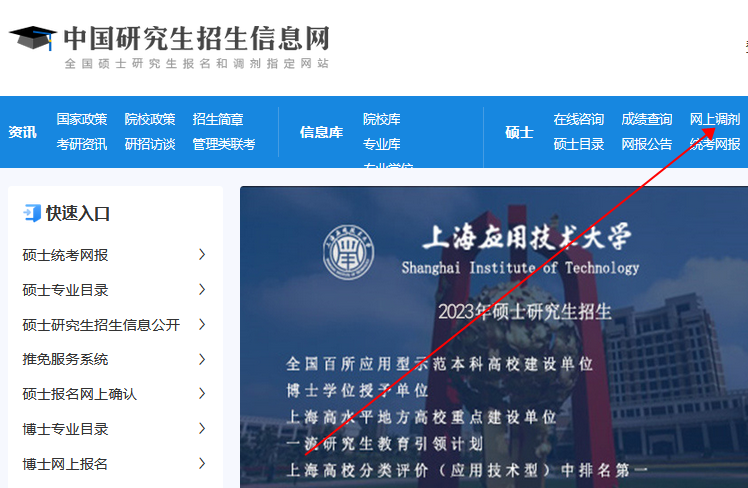Open the 国家政策 link

[x=82, y=119]
